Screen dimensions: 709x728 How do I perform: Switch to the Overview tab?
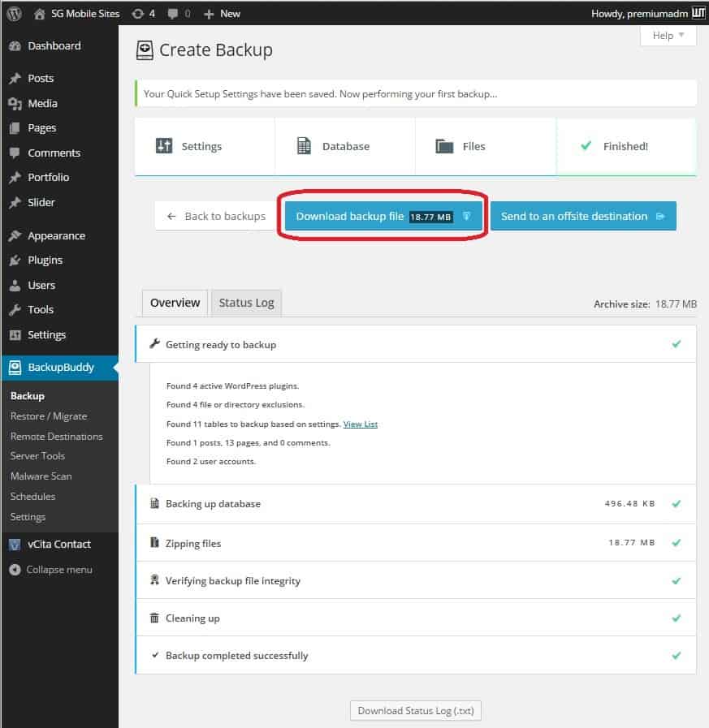175,304
